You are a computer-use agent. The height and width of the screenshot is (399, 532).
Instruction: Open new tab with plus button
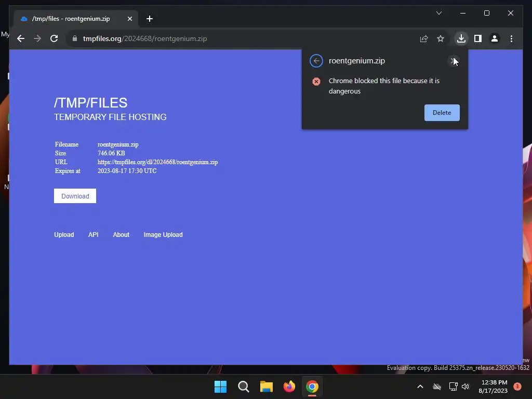click(150, 19)
